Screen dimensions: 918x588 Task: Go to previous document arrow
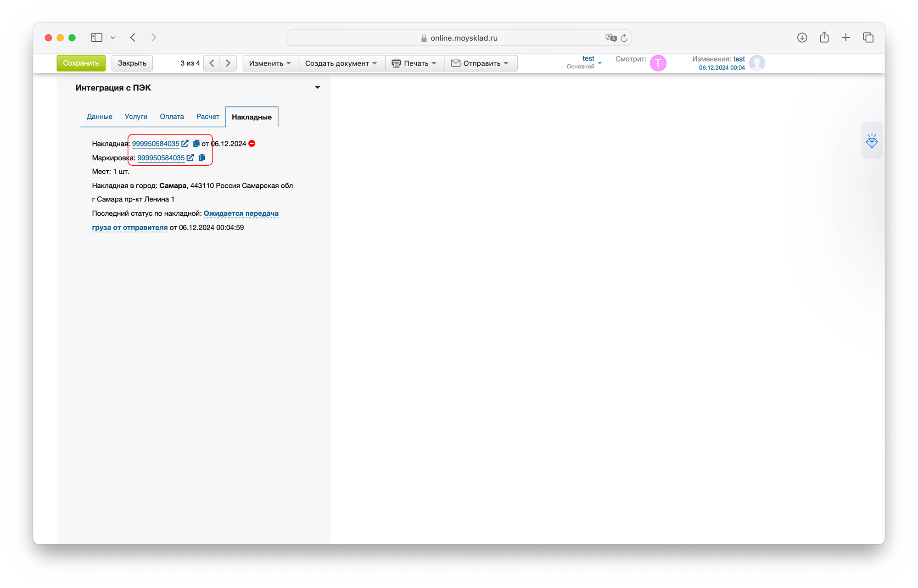point(212,63)
